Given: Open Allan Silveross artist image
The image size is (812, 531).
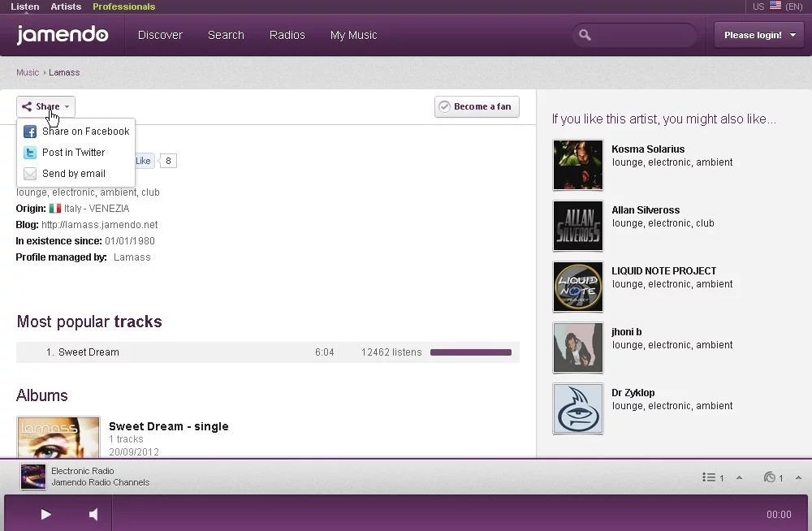Looking at the screenshot, I should [578, 226].
